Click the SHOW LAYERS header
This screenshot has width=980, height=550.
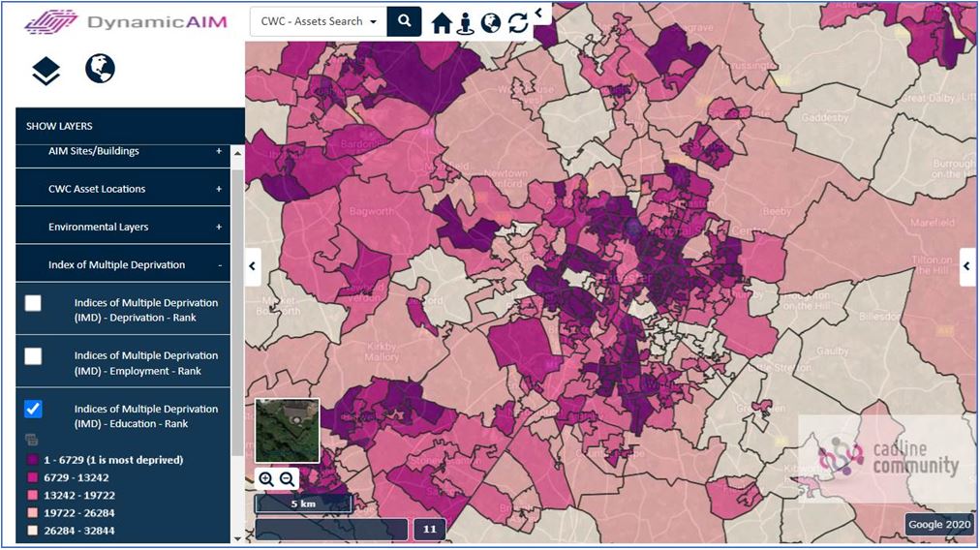pos(130,126)
